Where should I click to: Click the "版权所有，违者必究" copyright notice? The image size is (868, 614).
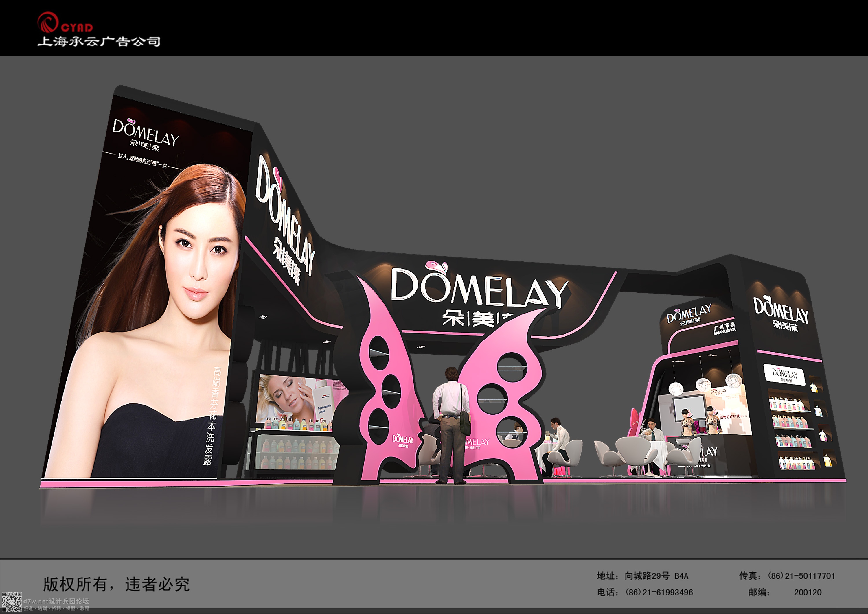click(116, 584)
